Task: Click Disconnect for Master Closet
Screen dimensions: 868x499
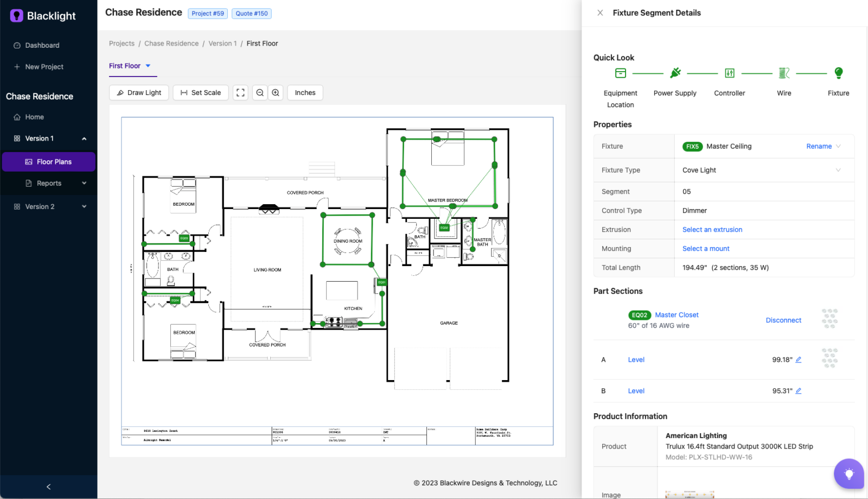Action: click(x=783, y=320)
